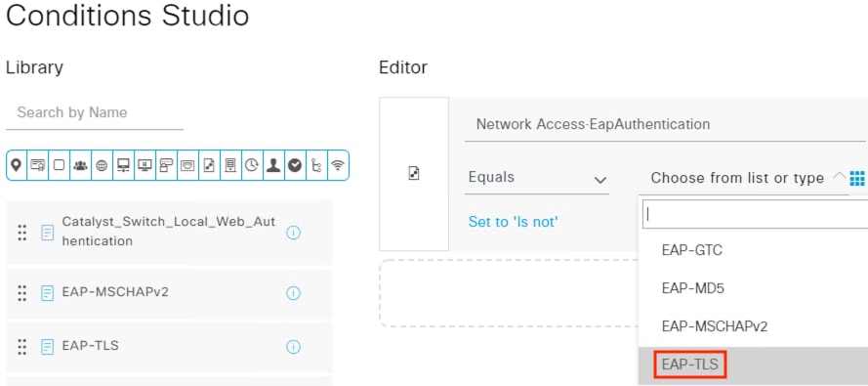
Task: Show info for EAP-MSCHAPv2 condition
Action: coord(293,293)
